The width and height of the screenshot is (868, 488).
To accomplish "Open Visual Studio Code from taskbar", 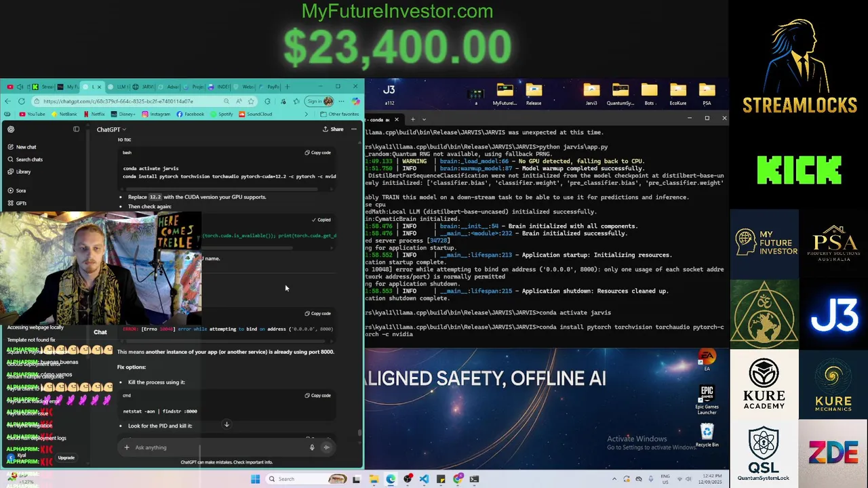I will coord(424,479).
